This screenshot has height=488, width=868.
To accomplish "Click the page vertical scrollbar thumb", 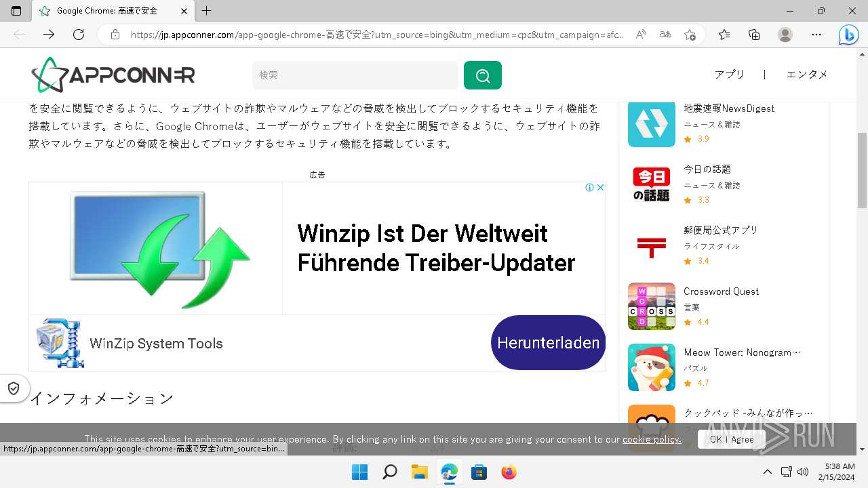I will [862, 170].
